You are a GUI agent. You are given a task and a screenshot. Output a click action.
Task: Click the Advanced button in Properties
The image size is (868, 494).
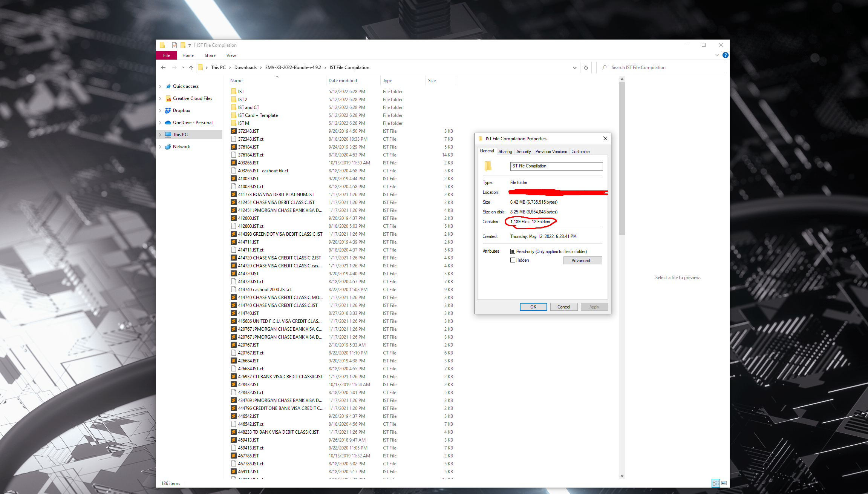pos(582,260)
